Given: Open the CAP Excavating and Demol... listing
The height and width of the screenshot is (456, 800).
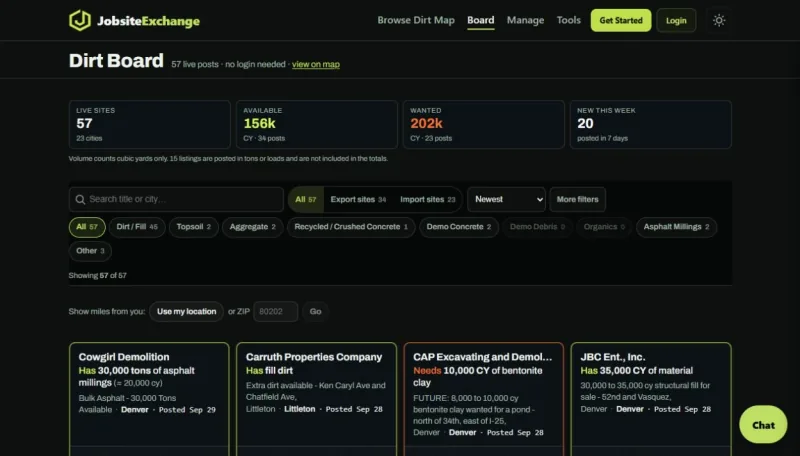Looking at the screenshot, I should (484, 399).
